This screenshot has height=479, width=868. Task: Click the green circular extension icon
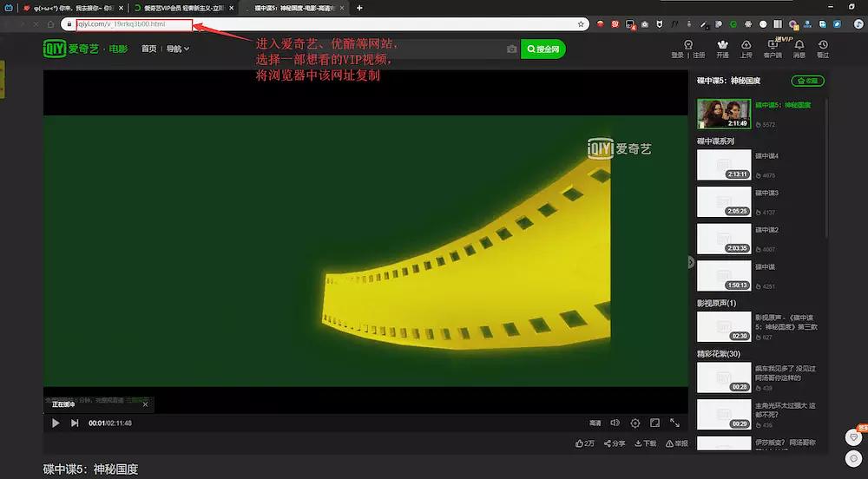tap(733, 24)
